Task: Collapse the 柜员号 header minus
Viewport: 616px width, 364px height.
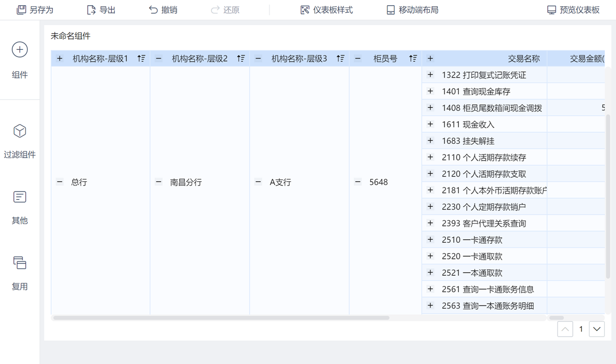Action: pyautogui.click(x=358, y=59)
